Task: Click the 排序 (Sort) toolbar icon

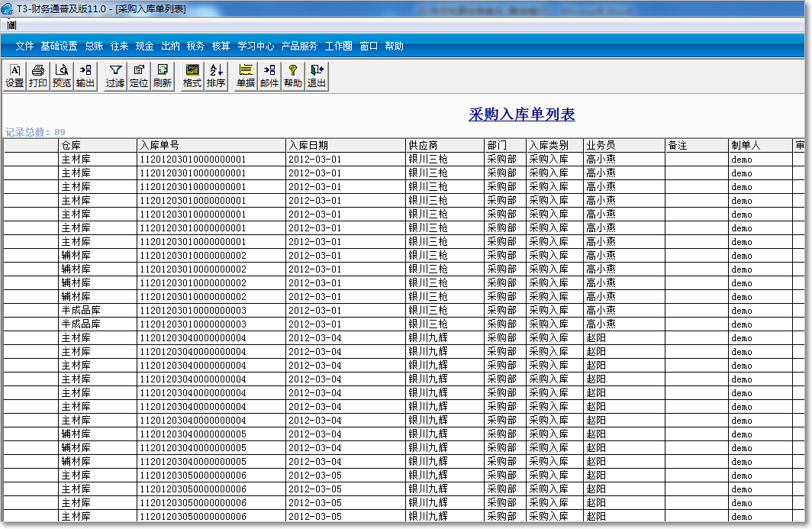Action: 216,76
